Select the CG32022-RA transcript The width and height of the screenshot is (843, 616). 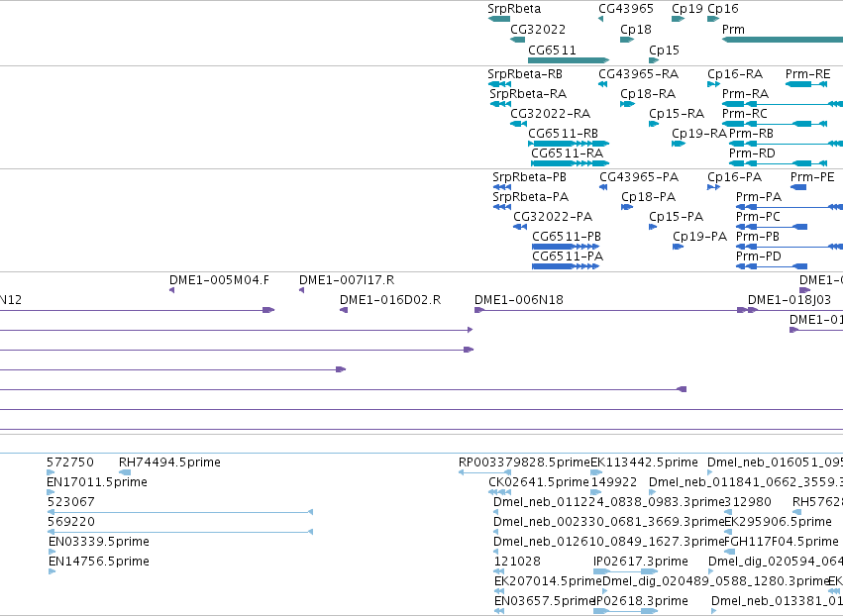point(518,124)
